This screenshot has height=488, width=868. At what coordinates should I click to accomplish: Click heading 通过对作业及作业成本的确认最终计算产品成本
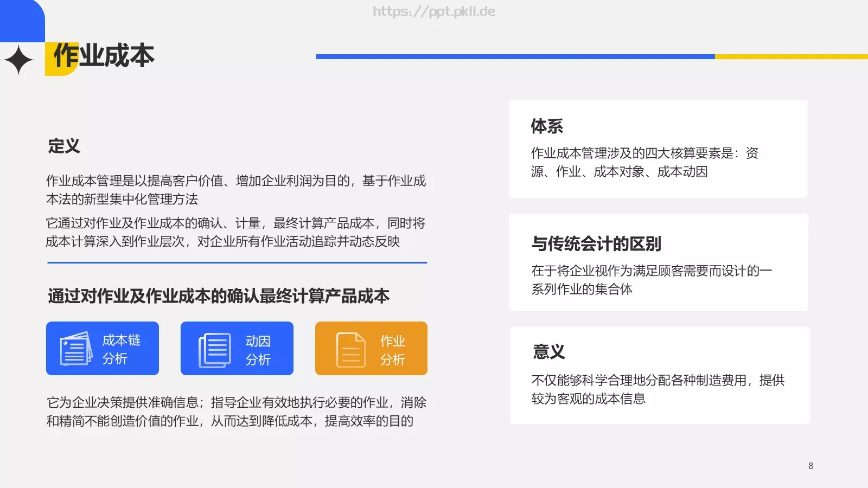(x=219, y=296)
